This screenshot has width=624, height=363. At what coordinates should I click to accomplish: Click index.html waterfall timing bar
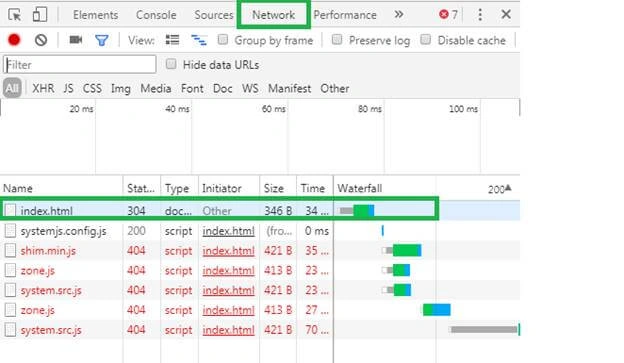[x=357, y=211]
